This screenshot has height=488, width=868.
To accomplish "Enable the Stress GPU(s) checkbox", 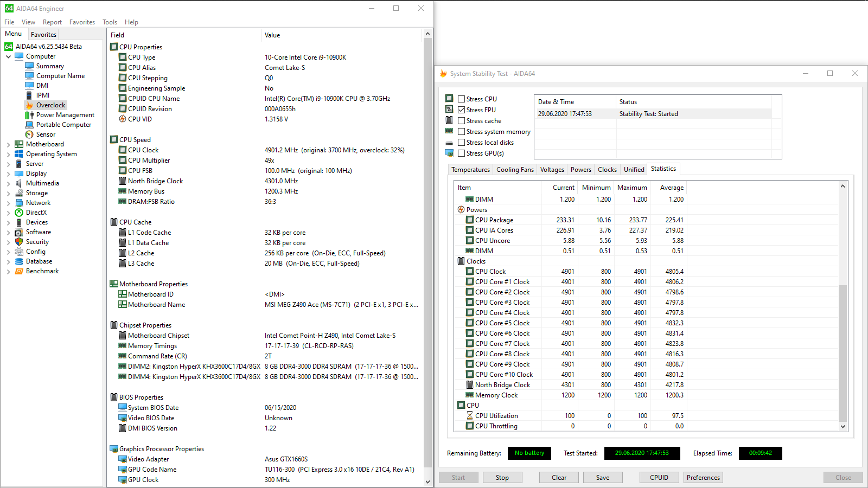I will (461, 153).
